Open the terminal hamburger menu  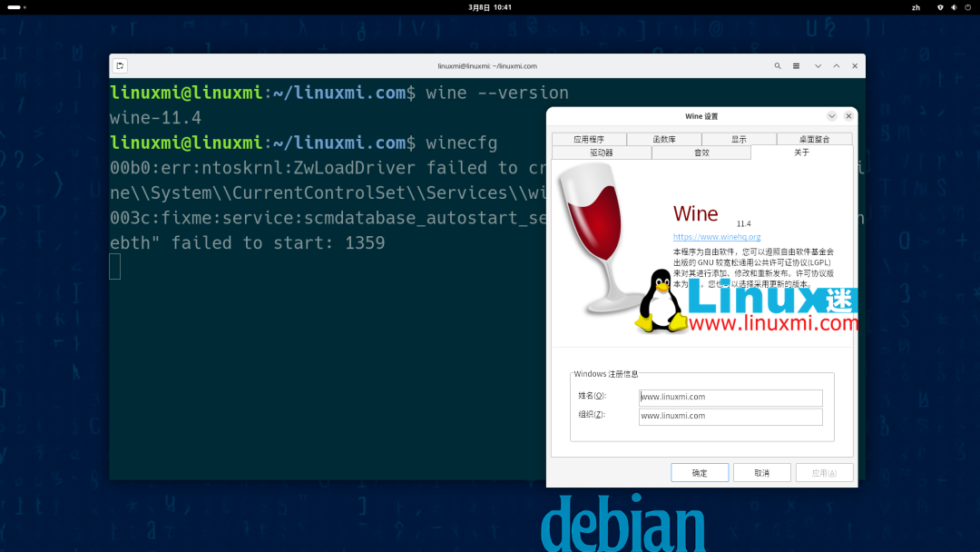[x=796, y=65]
